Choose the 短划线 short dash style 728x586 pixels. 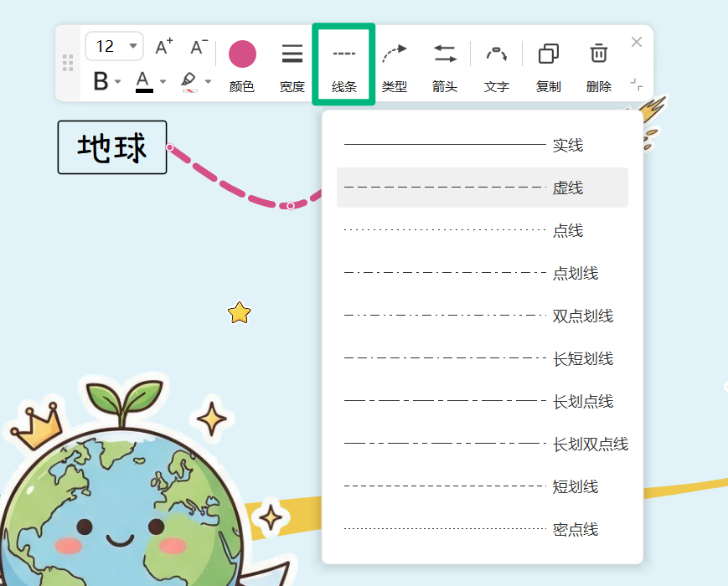coord(483,486)
